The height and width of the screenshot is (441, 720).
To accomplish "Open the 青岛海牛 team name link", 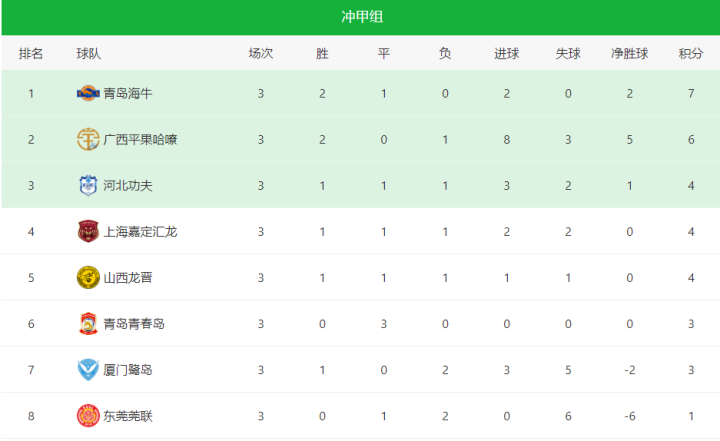I will [x=128, y=94].
